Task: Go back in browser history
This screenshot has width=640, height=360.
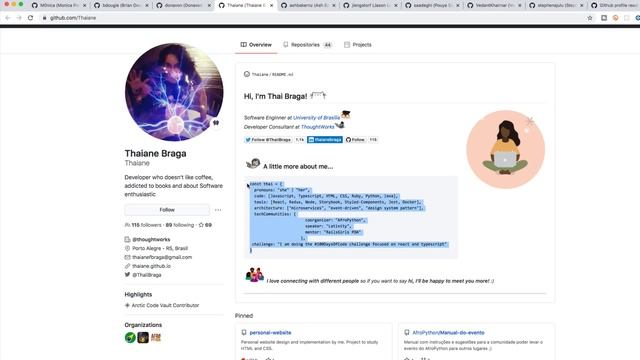Action: [8, 18]
